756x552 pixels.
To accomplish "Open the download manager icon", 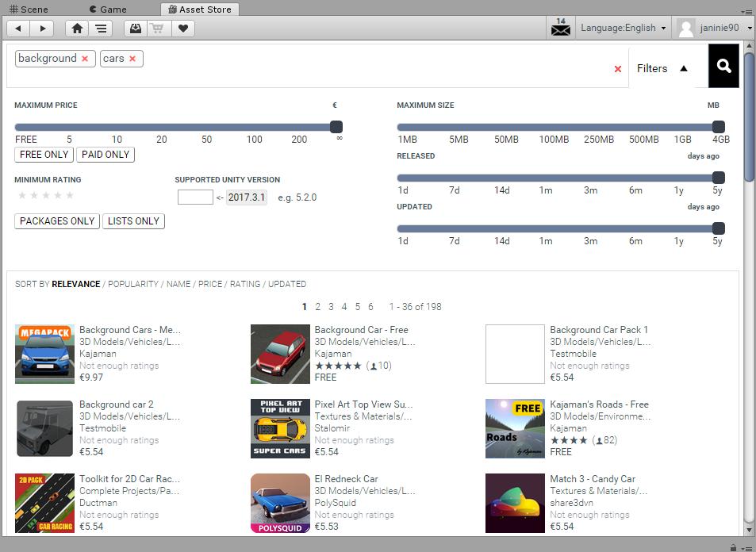I will click(x=136, y=29).
